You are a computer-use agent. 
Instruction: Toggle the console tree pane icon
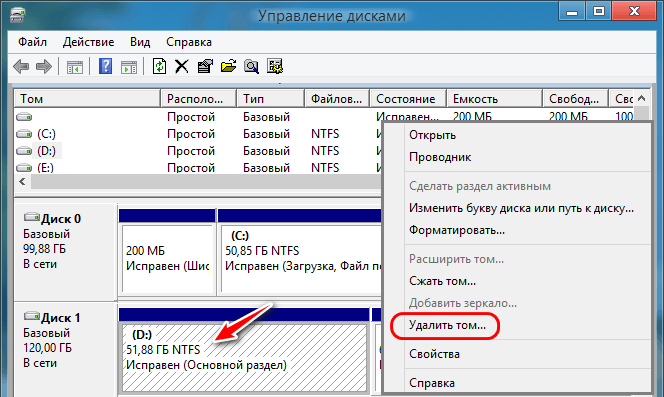point(75,67)
